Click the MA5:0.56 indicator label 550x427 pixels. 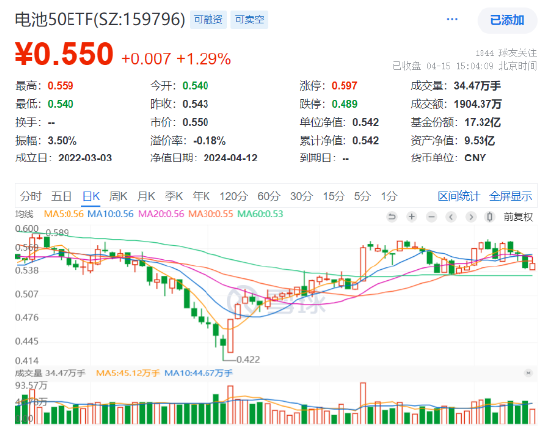[63, 214]
